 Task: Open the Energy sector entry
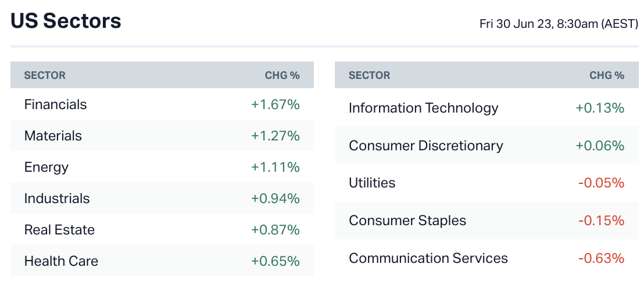pyautogui.click(x=46, y=167)
